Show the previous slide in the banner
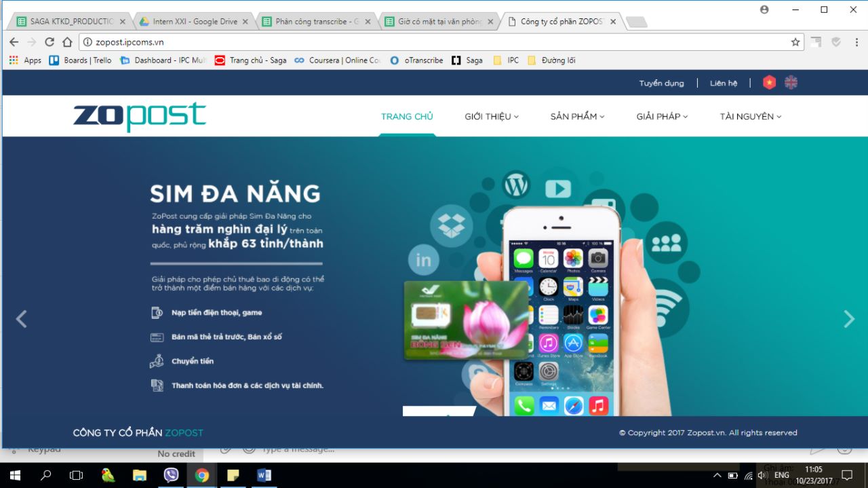 coord(21,319)
